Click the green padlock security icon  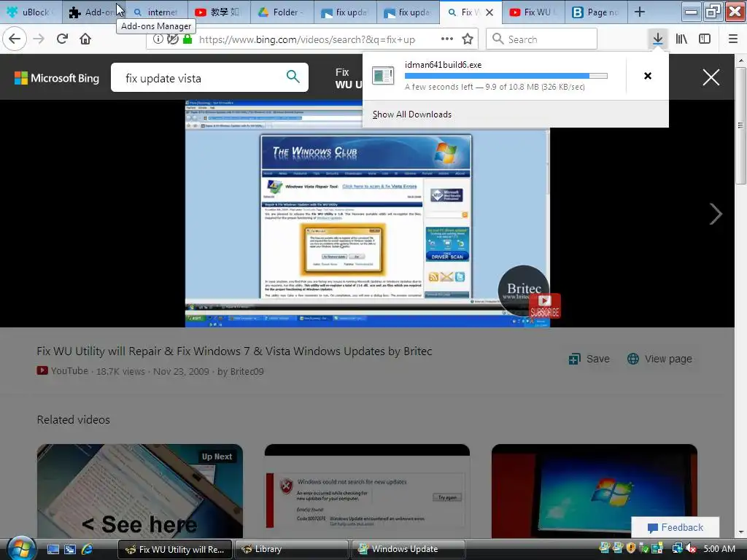point(187,39)
